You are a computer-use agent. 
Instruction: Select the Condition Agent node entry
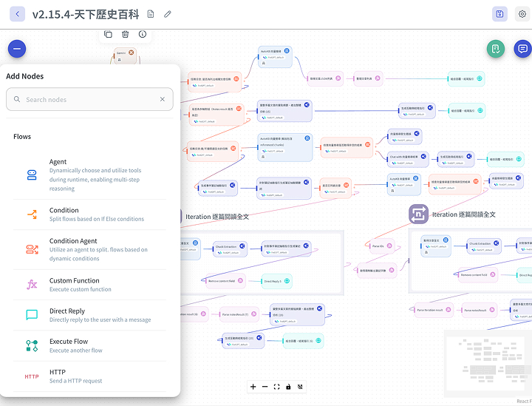click(x=89, y=249)
